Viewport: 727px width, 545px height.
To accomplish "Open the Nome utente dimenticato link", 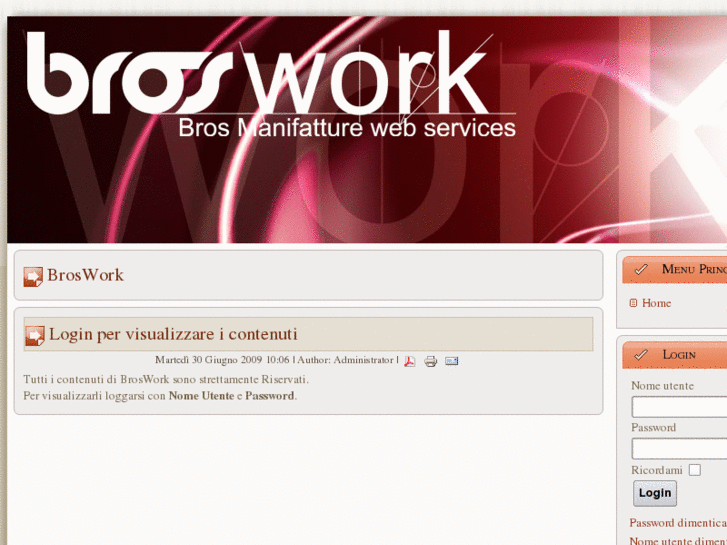I will point(678,541).
